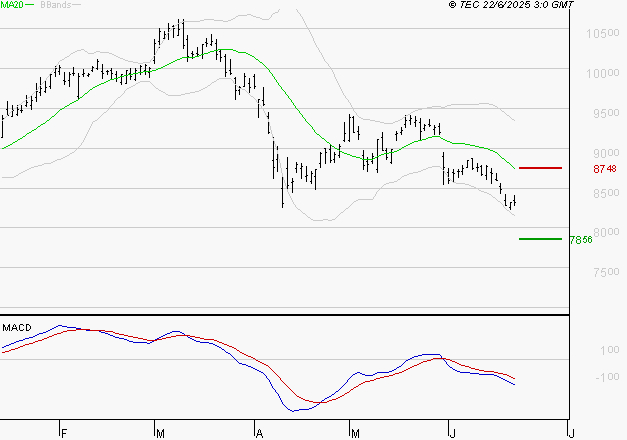Image resolution: width=627 pixels, height=440 pixels.
Task: Click the F month marker on time axis
Action: click(64, 434)
